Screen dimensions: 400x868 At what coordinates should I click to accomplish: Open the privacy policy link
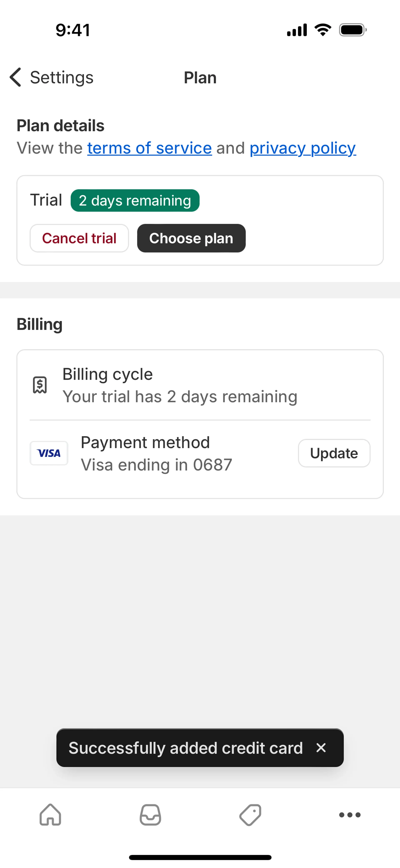(302, 148)
